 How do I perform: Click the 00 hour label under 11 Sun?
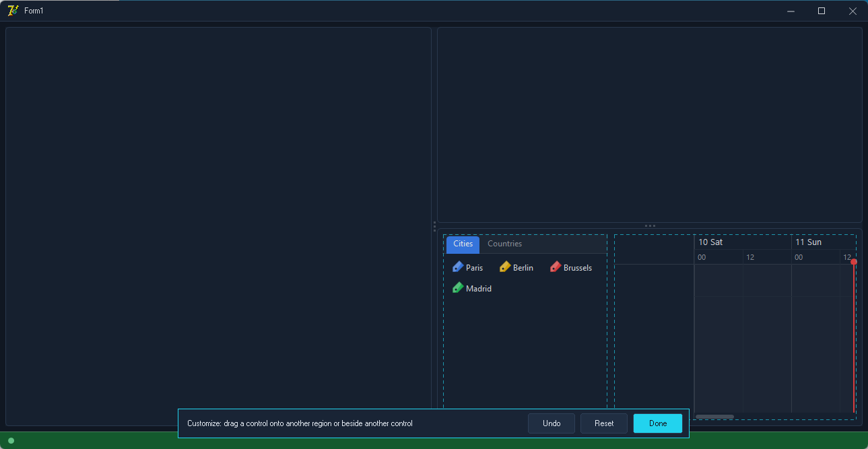point(799,258)
